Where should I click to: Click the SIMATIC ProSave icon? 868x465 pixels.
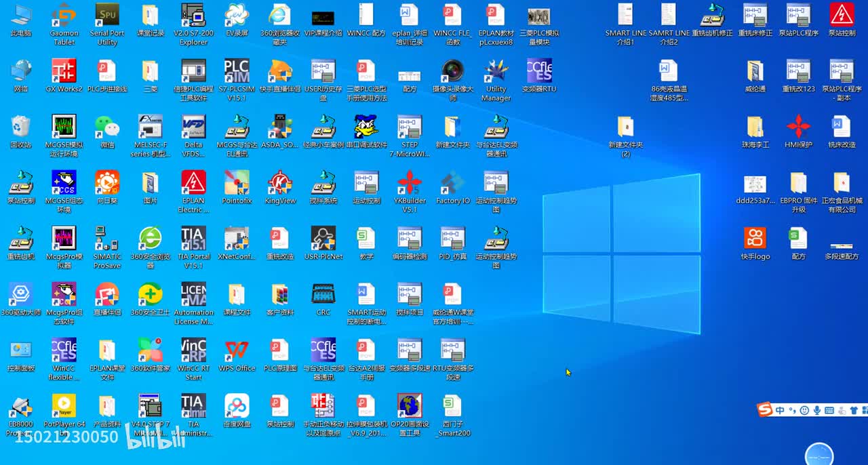coord(107,239)
